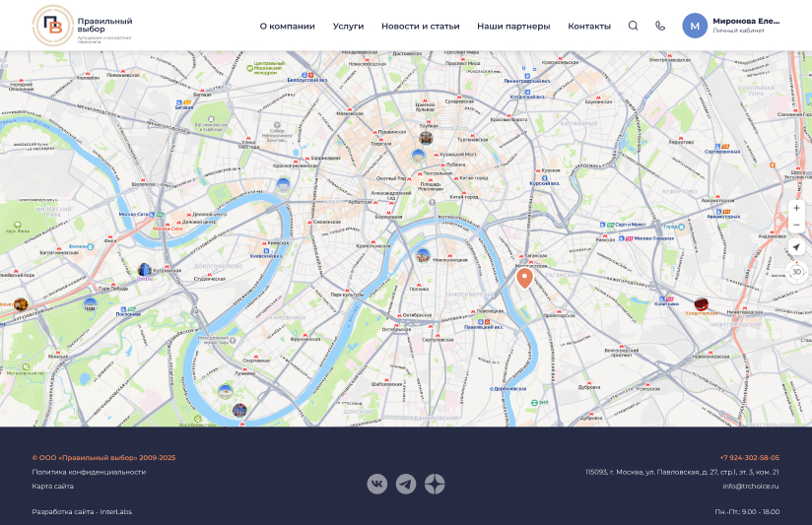The height and width of the screenshot is (525, 812).
Task: Zoom out the map with minus button
Action: point(796,225)
